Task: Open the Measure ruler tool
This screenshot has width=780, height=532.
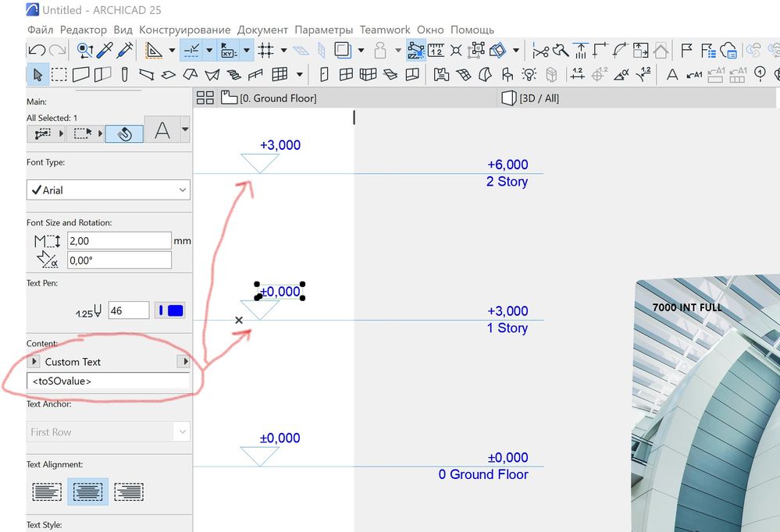Action: (436, 50)
